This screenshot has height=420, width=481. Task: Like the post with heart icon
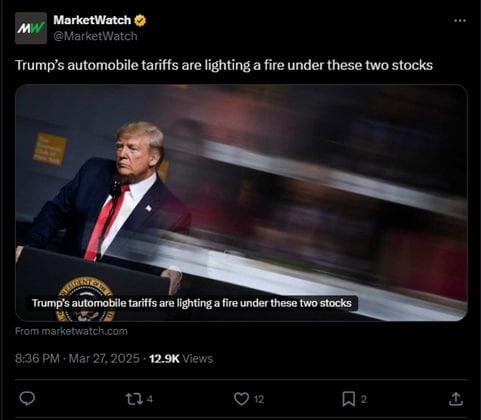241,399
